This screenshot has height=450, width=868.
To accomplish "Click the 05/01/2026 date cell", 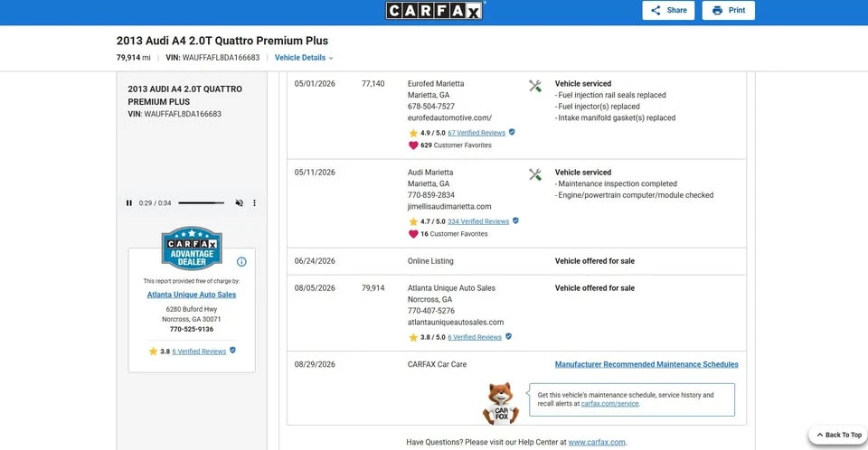I will tap(315, 83).
